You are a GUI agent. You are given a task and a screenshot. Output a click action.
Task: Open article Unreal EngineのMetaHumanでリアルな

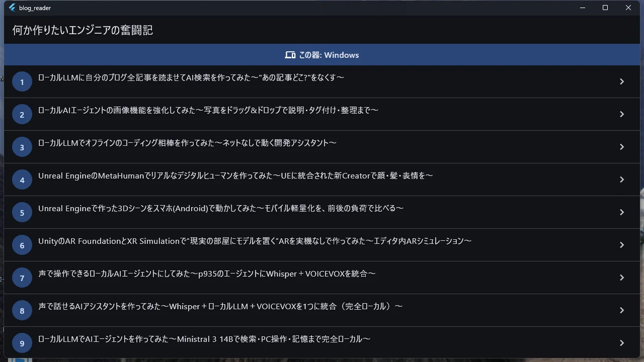(322, 179)
